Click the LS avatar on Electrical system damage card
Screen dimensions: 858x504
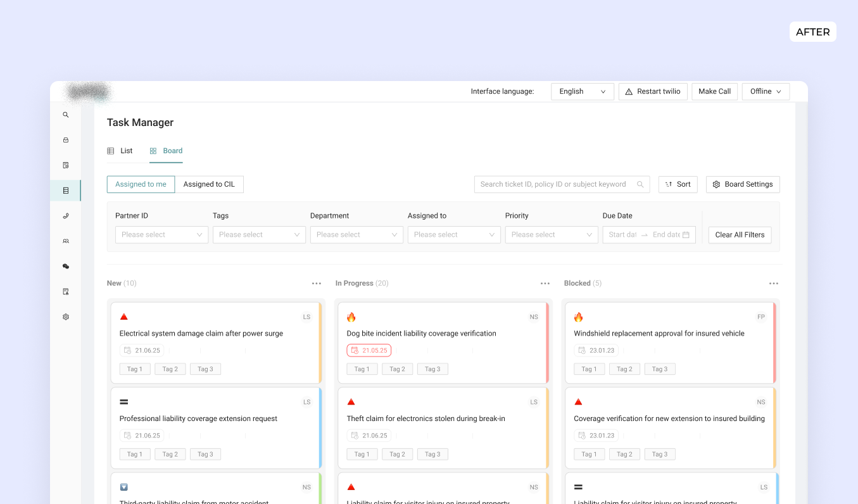(x=307, y=317)
